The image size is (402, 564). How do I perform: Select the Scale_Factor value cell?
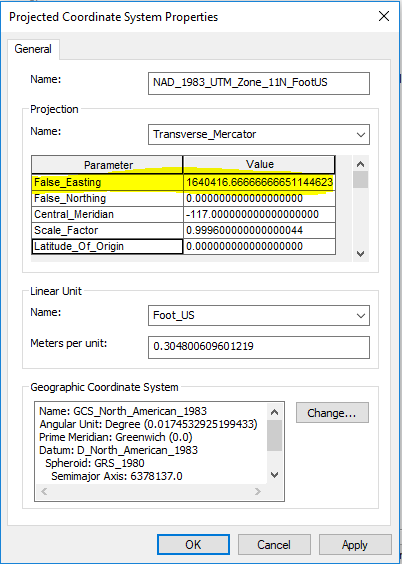point(259,230)
